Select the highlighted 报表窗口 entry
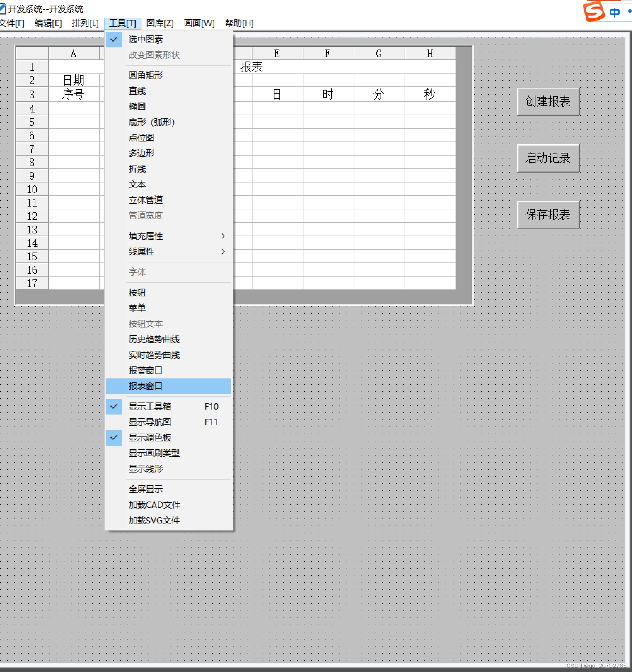The image size is (632, 672). click(x=169, y=386)
